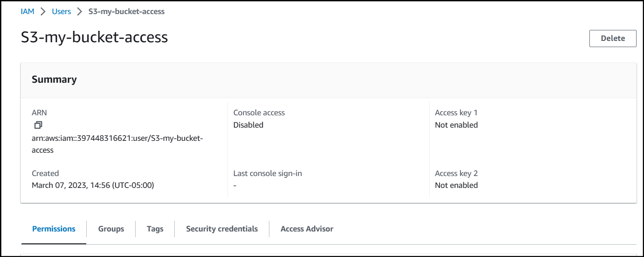Click the Console access label
Screen dimensions: 644x257
pos(259,113)
